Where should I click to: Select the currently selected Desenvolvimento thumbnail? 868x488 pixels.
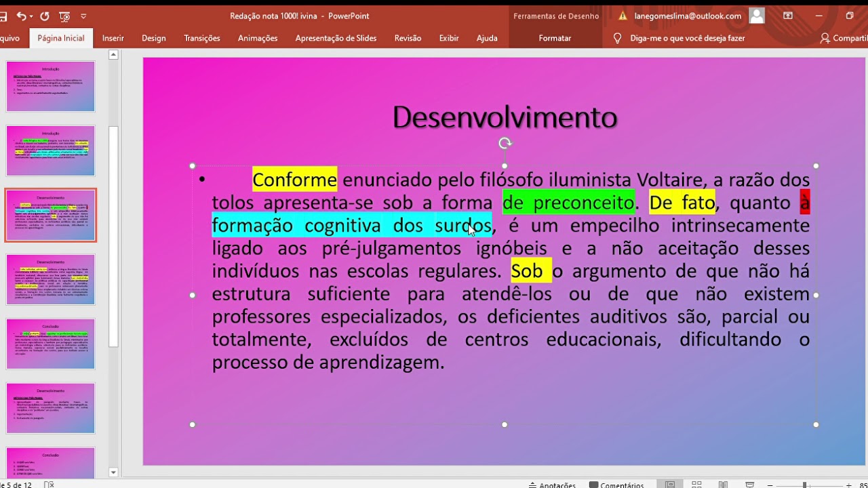click(51, 215)
